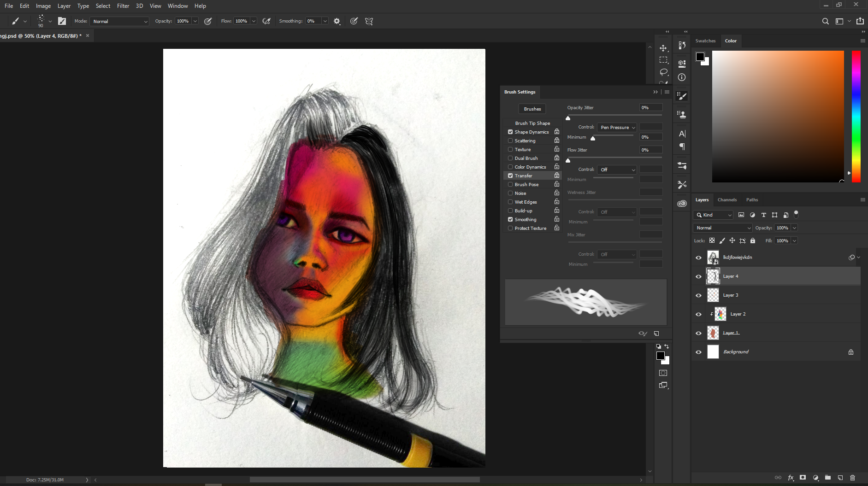Create a new layer icon
The image size is (868, 486).
840,478
